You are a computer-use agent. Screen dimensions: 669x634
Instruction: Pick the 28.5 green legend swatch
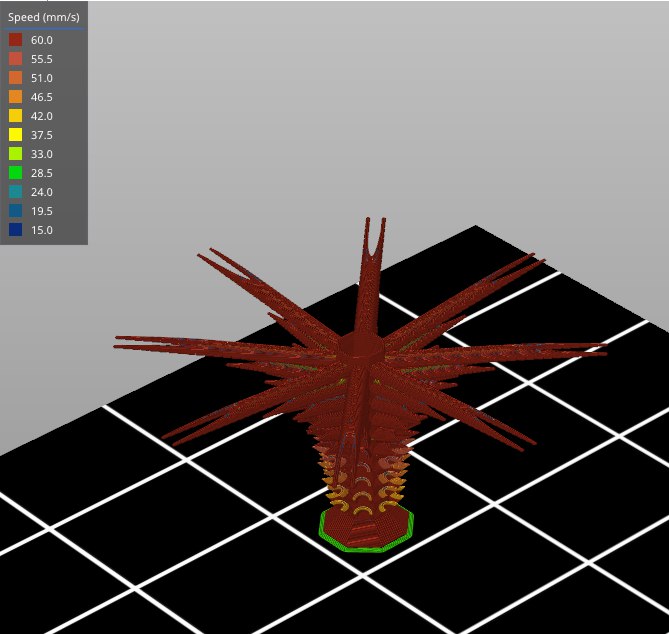click(15, 173)
